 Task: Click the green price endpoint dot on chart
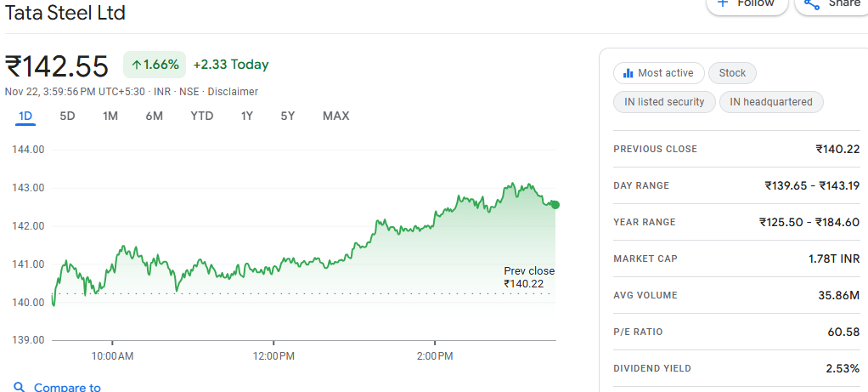555,204
